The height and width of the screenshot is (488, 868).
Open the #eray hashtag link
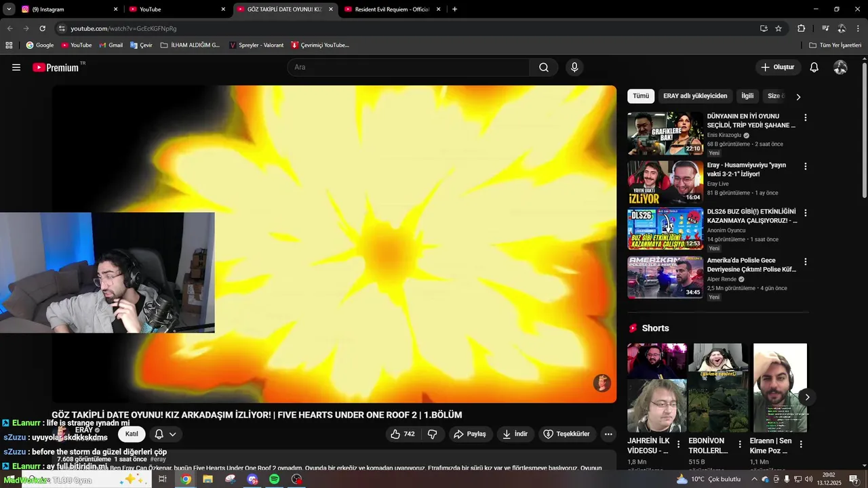158,460
